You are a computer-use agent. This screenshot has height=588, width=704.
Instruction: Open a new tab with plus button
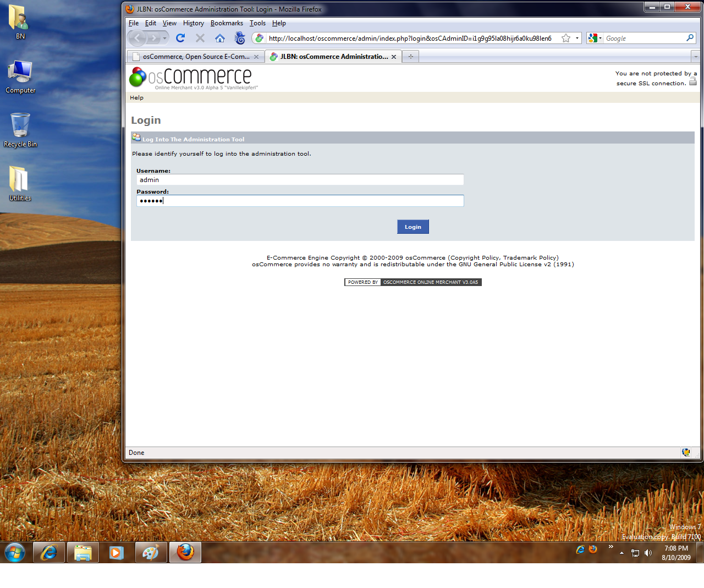[410, 57]
